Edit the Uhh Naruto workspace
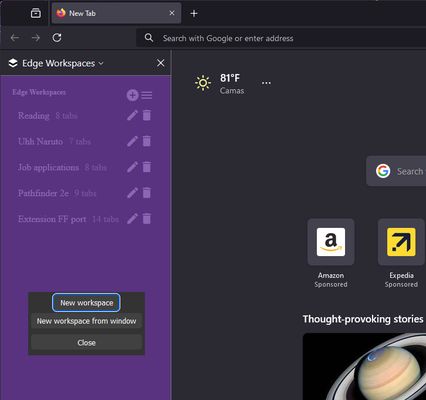Image resolution: width=426 pixels, height=400 pixels. coord(132,141)
